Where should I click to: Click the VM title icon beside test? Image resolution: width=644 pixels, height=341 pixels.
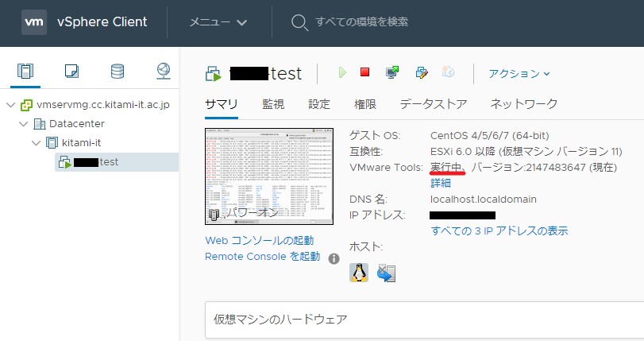point(214,74)
